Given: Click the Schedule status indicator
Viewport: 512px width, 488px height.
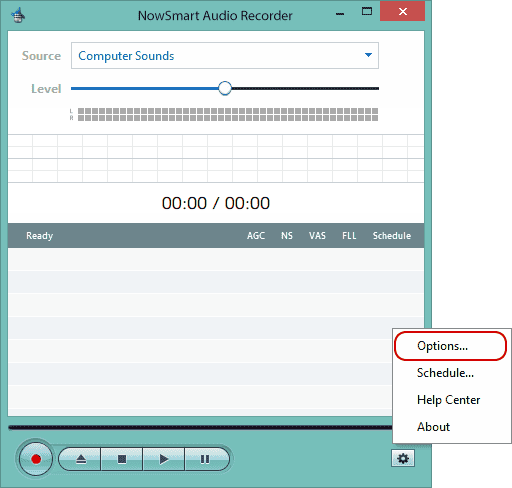Looking at the screenshot, I should click(392, 236).
